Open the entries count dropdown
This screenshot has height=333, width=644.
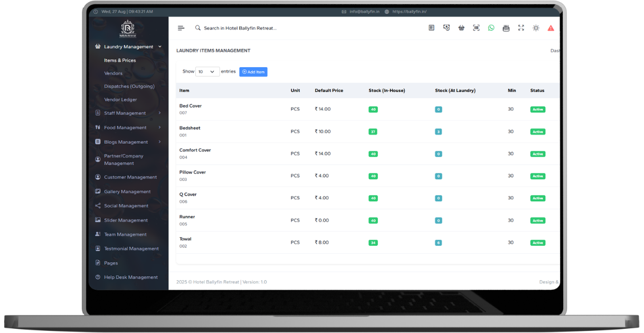click(207, 72)
